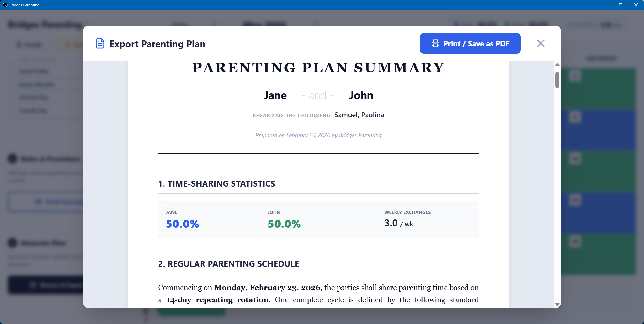644x324 pixels.
Task: Click the preview scrollbar down arrow
Action: point(557,305)
